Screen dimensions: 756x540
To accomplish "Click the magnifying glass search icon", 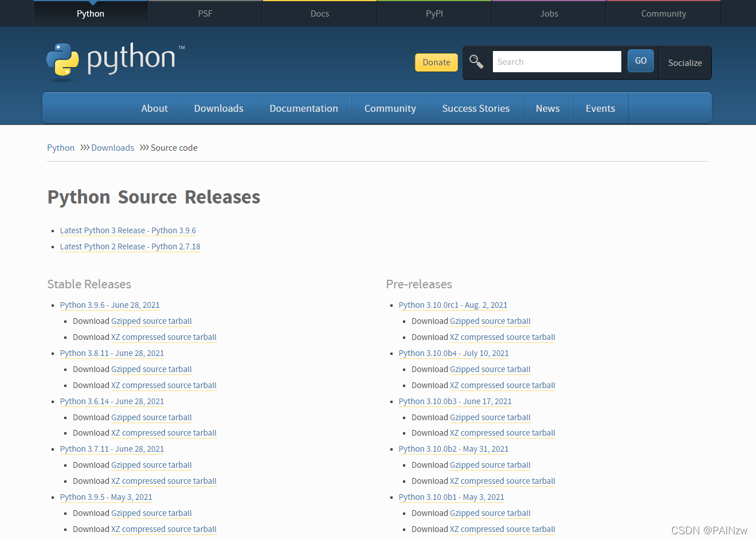I will (x=476, y=61).
